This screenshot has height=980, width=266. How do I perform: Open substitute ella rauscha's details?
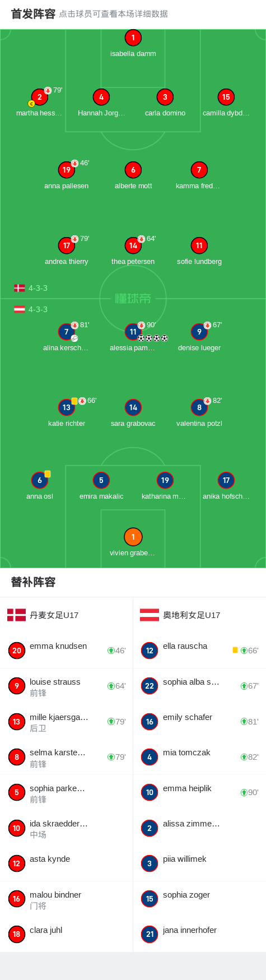199,650
